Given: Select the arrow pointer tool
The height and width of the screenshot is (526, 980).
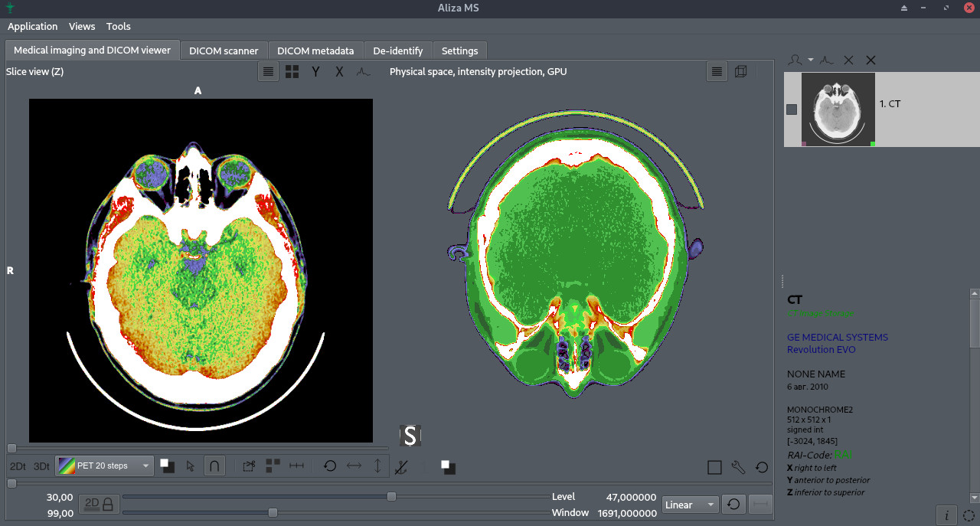Looking at the screenshot, I should [x=191, y=466].
